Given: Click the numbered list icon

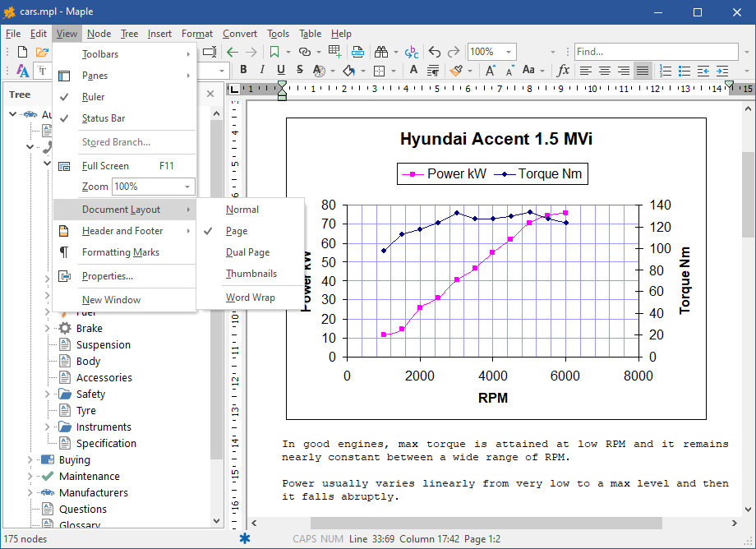Looking at the screenshot, I should (x=666, y=71).
